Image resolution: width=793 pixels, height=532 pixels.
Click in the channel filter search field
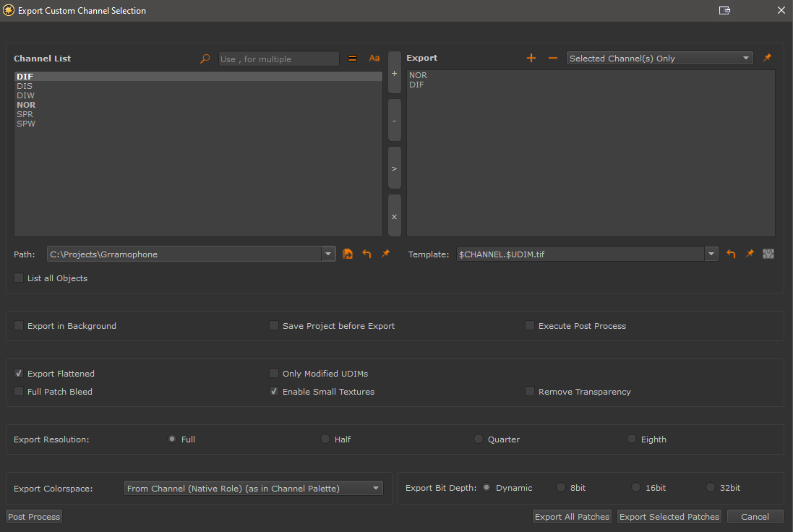click(x=278, y=59)
